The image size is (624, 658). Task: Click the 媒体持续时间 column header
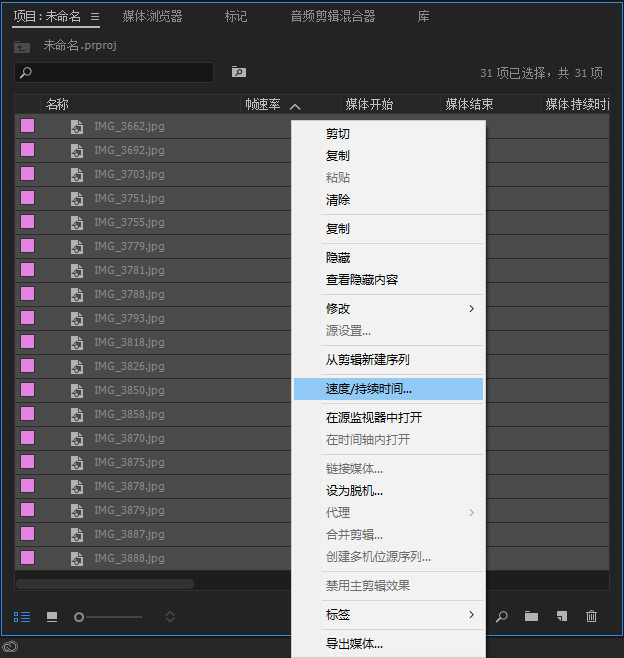tap(575, 104)
